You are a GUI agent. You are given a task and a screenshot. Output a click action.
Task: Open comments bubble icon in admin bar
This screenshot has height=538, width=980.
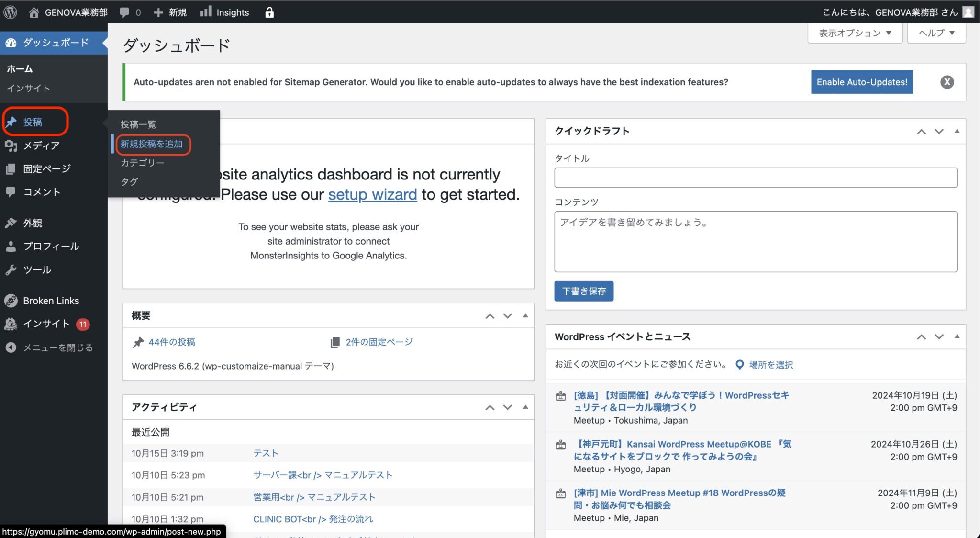124,12
